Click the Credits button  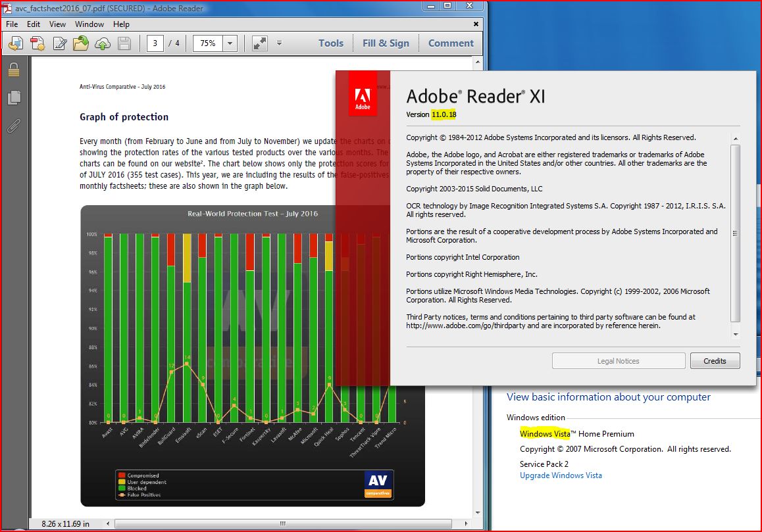pos(715,361)
